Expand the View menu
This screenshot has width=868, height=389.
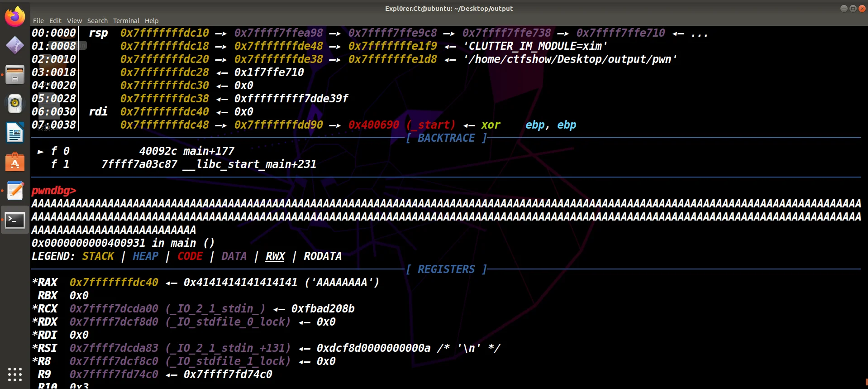pyautogui.click(x=74, y=21)
